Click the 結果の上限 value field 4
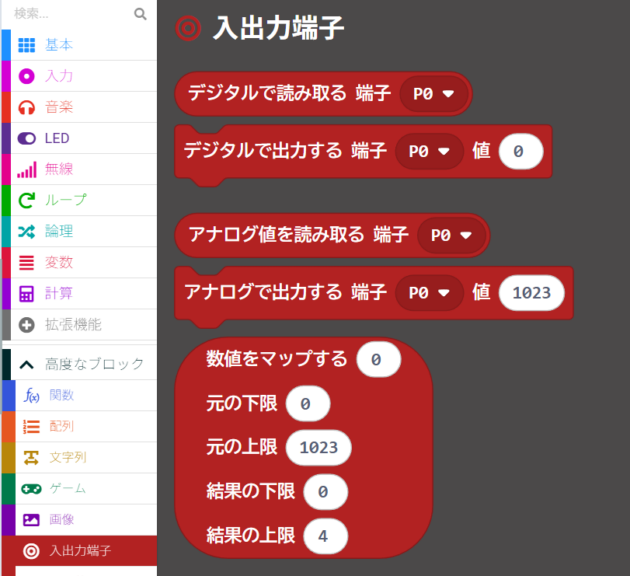630x576 pixels. click(324, 535)
